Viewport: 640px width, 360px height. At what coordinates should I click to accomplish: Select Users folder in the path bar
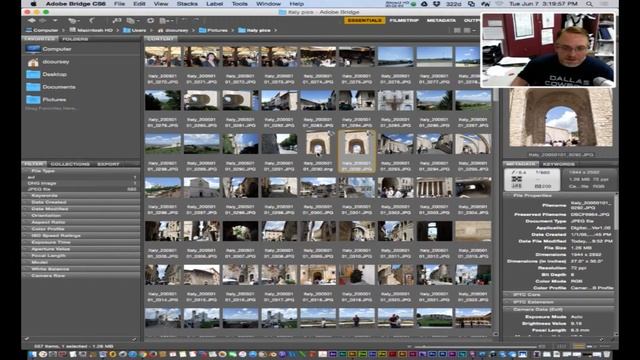point(134,30)
